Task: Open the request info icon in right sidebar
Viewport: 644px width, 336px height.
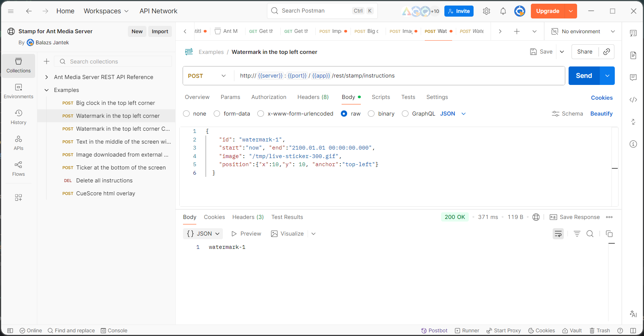Action: (x=633, y=144)
